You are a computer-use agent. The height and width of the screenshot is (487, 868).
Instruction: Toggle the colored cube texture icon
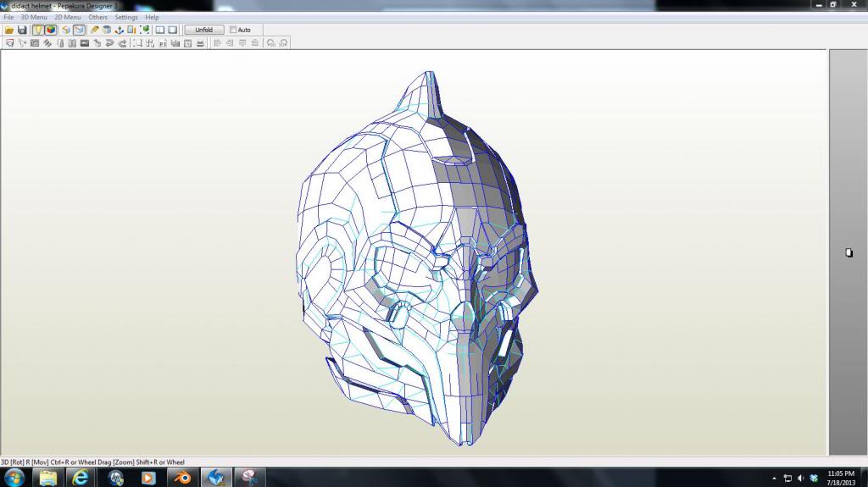click(51, 30)
